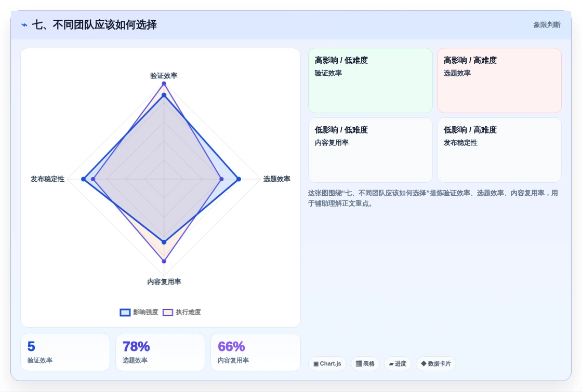Click the 执行难度 legend label

(188, 312)
